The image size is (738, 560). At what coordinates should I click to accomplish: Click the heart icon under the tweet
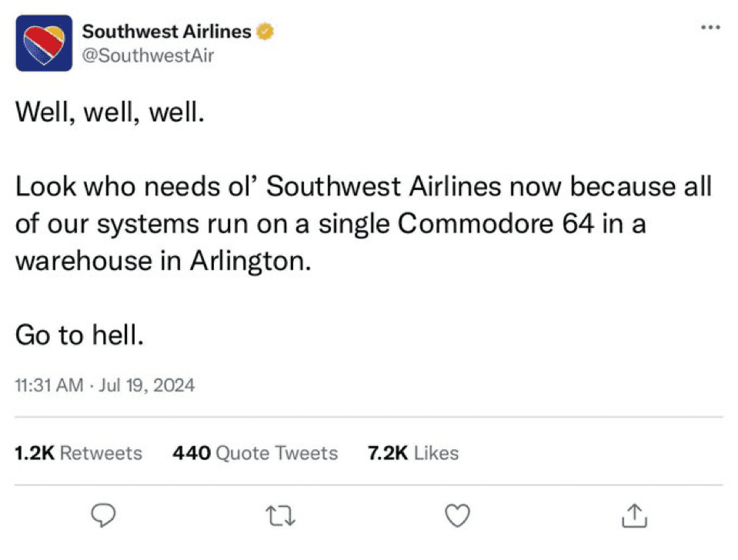click(457, 515)
